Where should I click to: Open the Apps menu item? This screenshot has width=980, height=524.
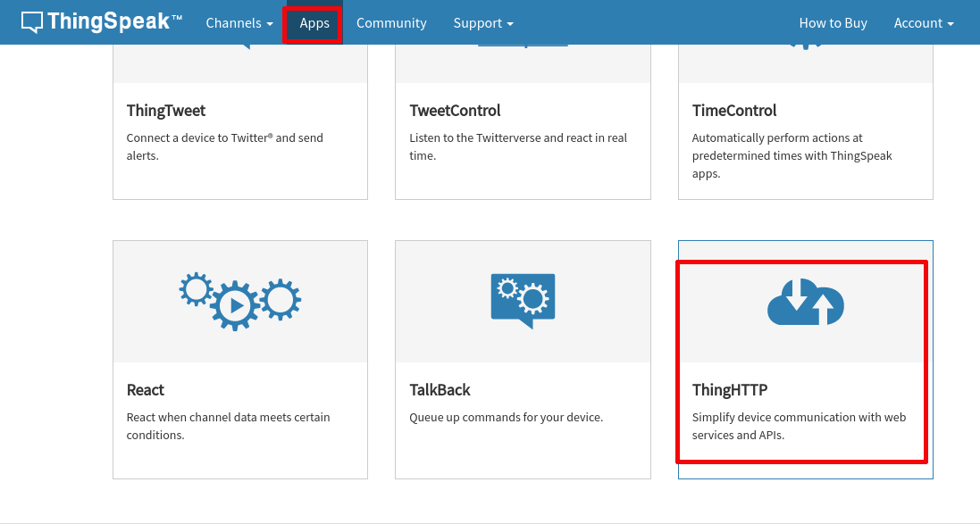click(x=314, y=23)
